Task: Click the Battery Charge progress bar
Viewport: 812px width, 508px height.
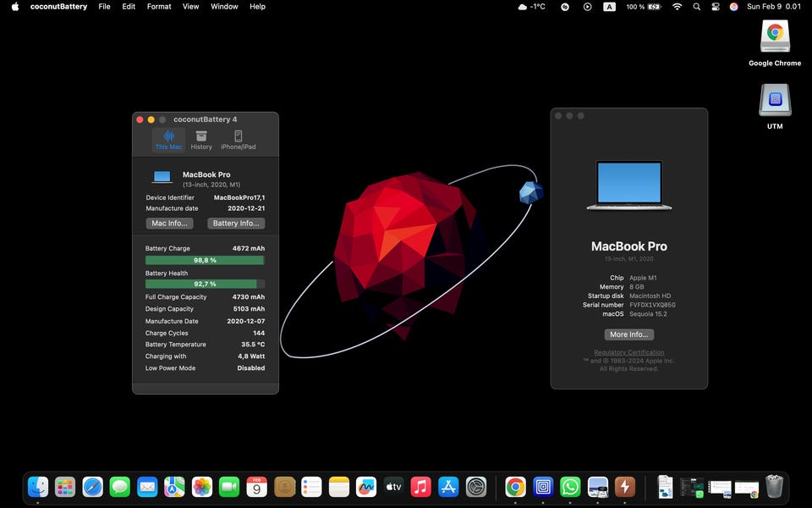Action: pos(205,260)
